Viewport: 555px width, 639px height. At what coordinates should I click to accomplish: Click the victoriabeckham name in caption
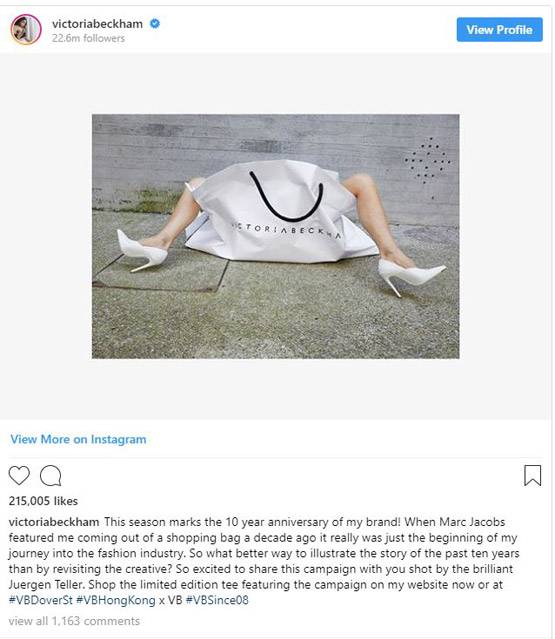pyautogui.click(x=54, y=522)
